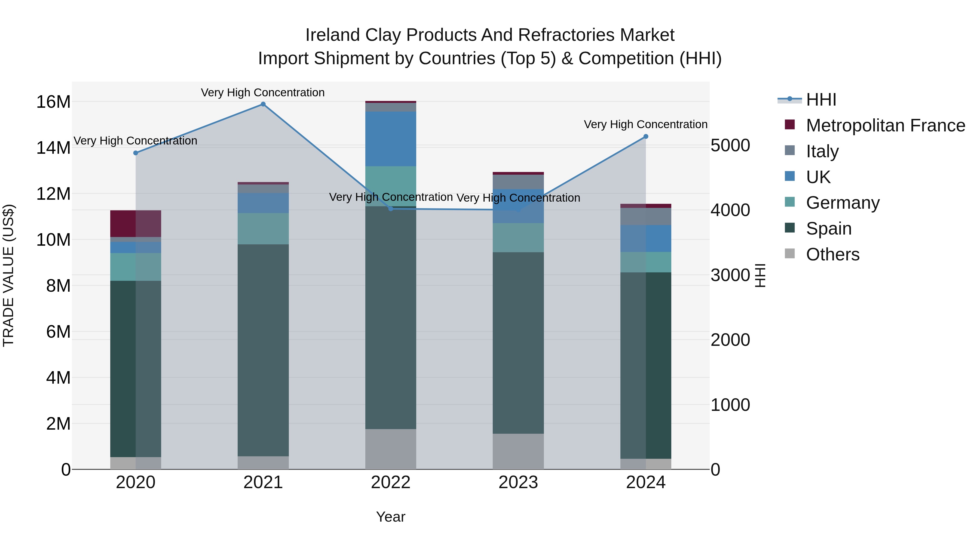The width and height of the screenshot is (980, 551).
Task: Click the Very High Concentration label above 2024
Action: [x=646, y=124]
